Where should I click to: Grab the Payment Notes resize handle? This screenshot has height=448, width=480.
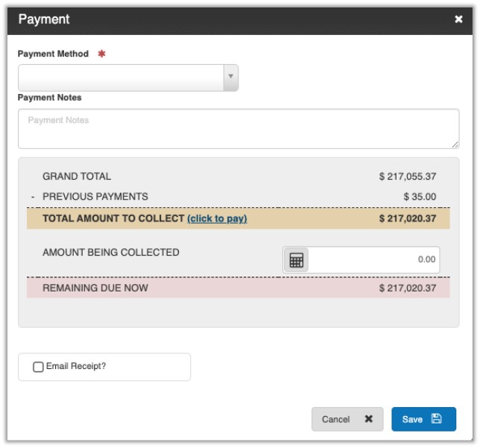[x=455, y=143]
